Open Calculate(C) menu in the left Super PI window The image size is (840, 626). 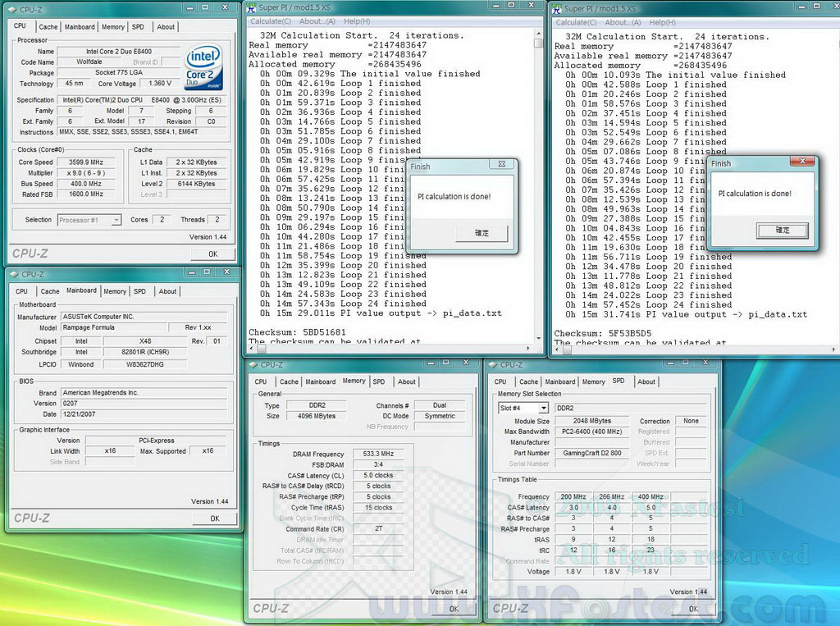point(272,21)
